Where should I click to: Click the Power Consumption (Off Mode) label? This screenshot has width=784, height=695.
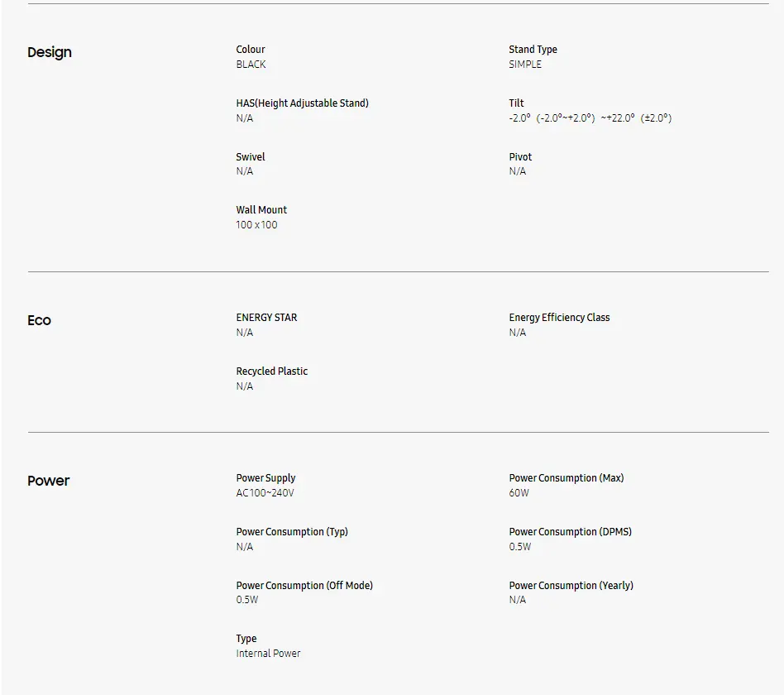pos(304,586)
